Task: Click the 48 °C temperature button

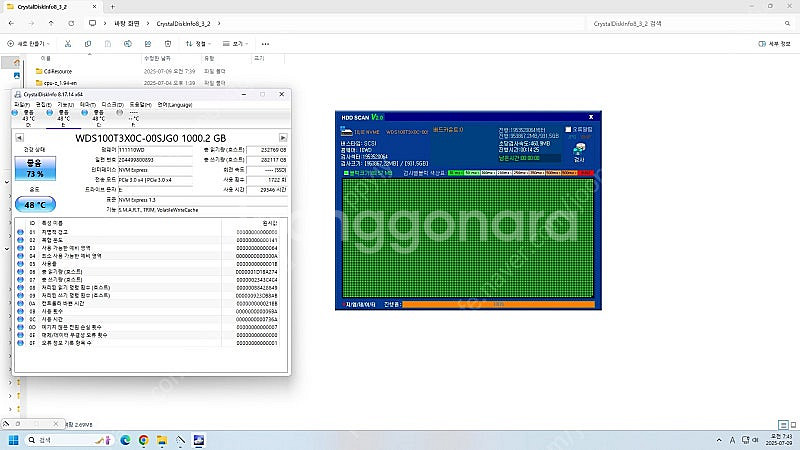Action: click(35, 205)
